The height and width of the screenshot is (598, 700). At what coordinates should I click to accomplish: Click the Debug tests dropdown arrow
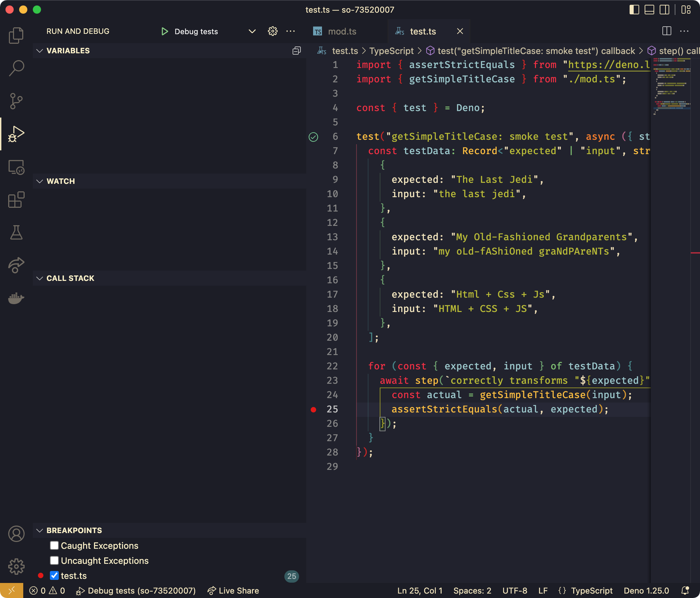252,31
